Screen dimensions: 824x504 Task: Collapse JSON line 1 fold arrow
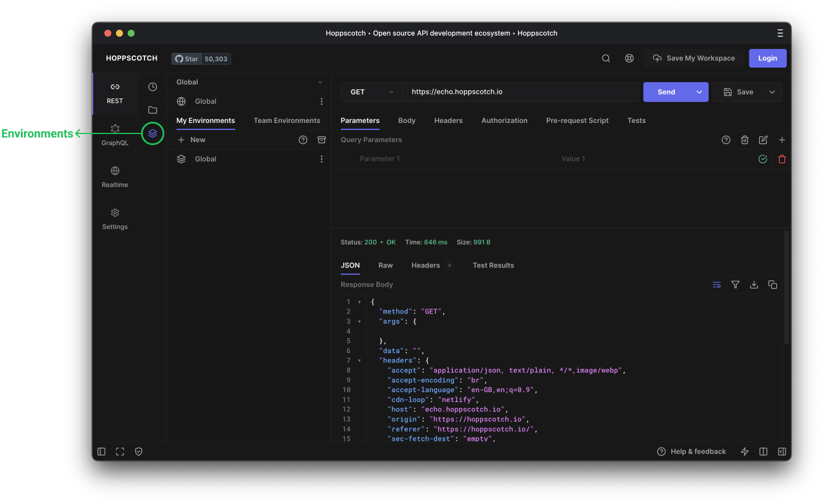pos(360,302)
